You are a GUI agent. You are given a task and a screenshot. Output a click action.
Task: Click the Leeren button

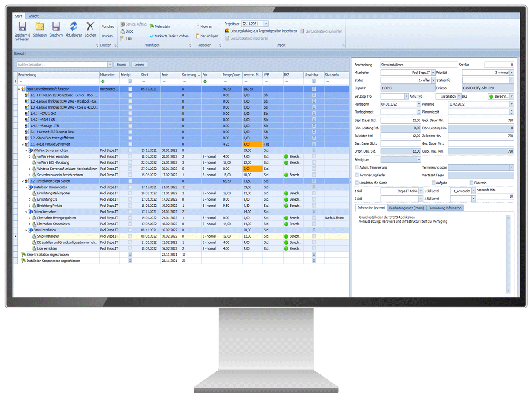click(139, 64)
